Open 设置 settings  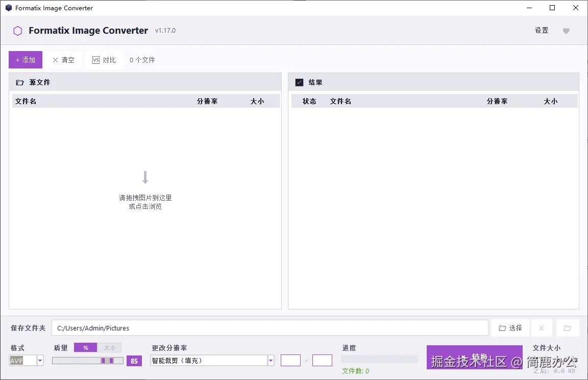click(x=542, y=30)
